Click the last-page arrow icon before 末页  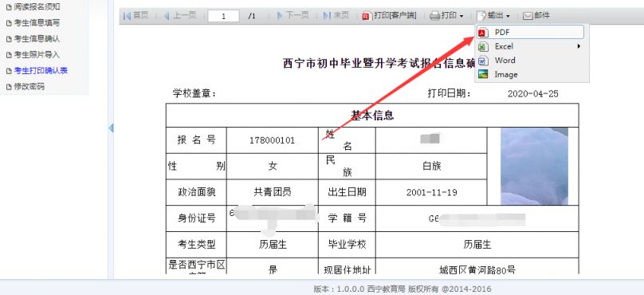point(328,16)
